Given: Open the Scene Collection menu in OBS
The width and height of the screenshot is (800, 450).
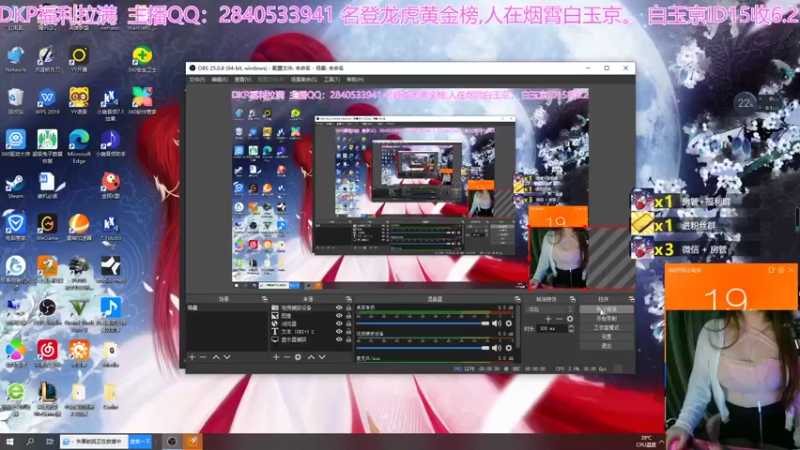Looking at the screenshot, I should (x=304, y=80).
